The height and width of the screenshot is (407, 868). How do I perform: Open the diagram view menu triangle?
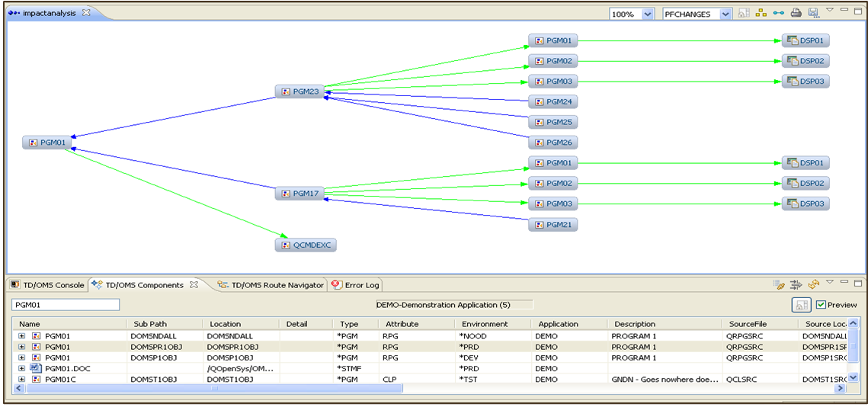click(830, 9)
